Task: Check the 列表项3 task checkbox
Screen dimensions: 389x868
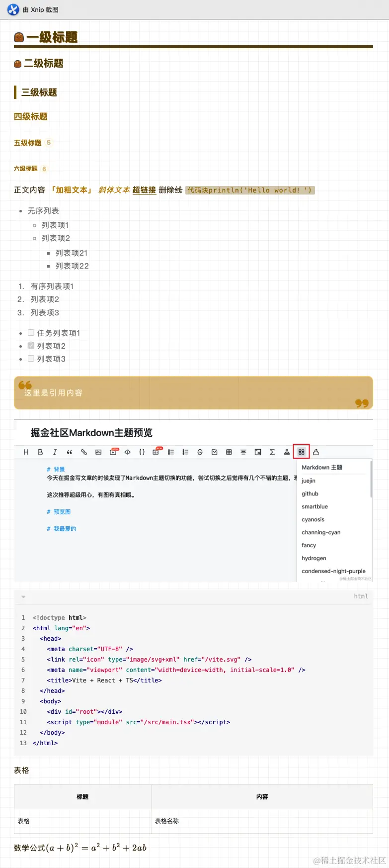Action: (31, 358)
